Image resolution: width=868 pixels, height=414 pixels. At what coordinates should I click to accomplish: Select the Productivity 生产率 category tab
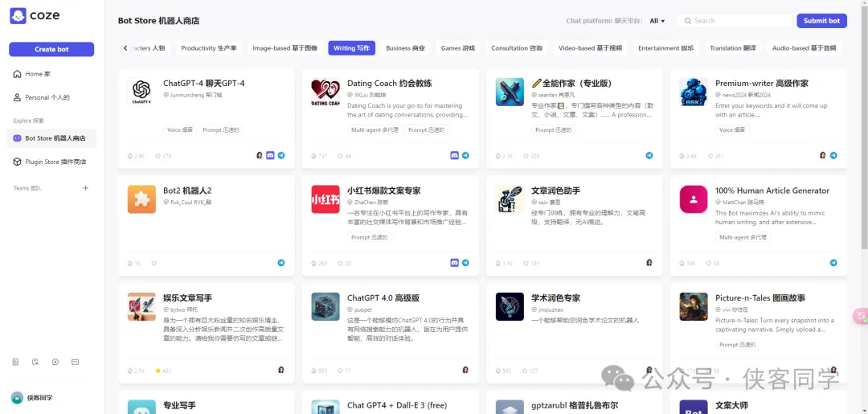(x=209, y=48)
